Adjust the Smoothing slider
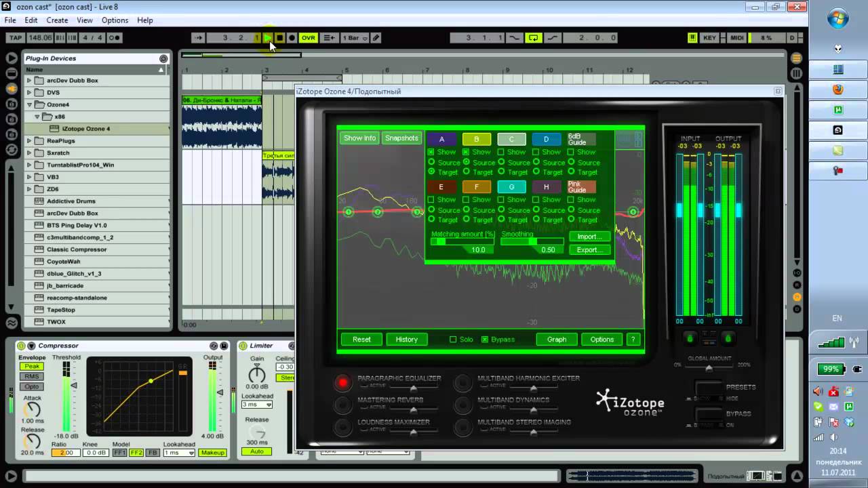The height and width of the screenshot is (488, 868). click(x=532, y=241)
